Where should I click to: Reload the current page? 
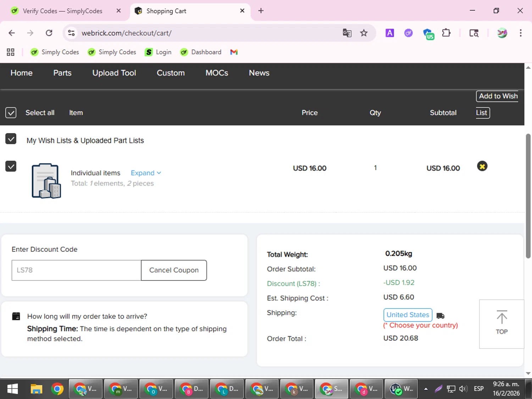coord(49,33)
